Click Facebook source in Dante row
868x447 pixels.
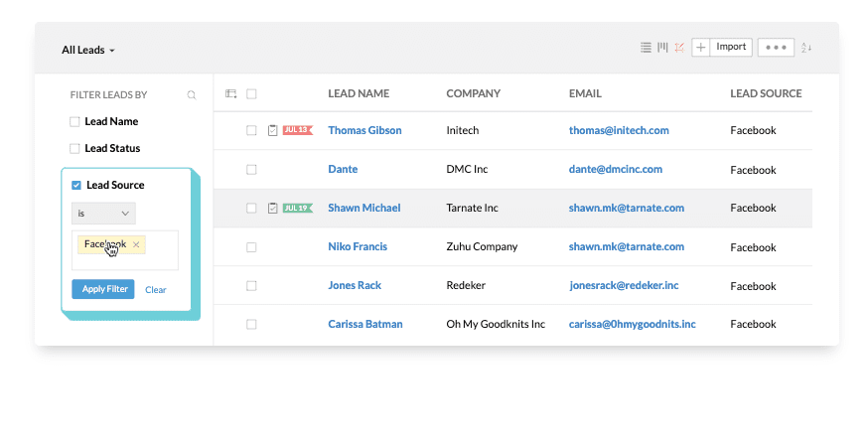753,170
